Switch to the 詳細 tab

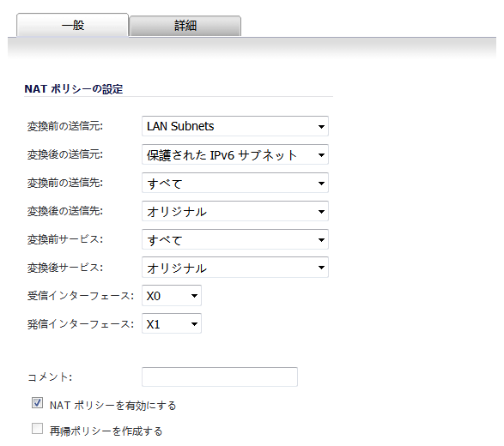click(185, 26)
